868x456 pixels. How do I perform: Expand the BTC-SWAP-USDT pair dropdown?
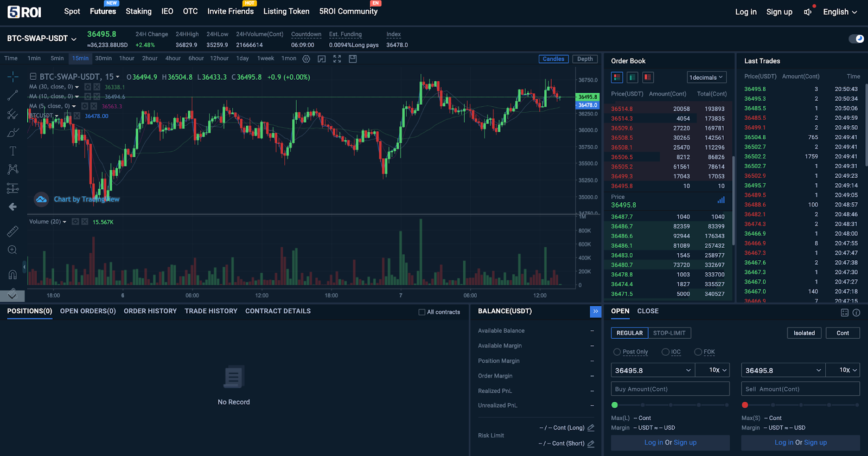click(42, 38)
